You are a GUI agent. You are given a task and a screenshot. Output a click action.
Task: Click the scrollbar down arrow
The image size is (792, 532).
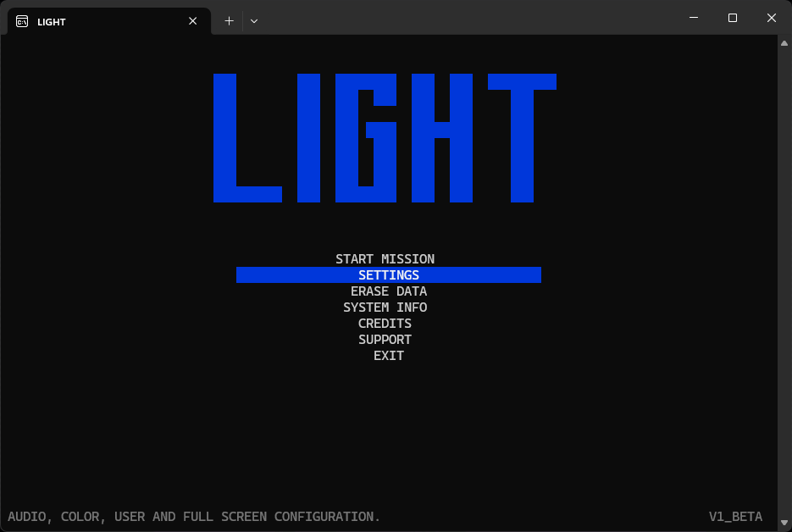[x=784, y=523]
